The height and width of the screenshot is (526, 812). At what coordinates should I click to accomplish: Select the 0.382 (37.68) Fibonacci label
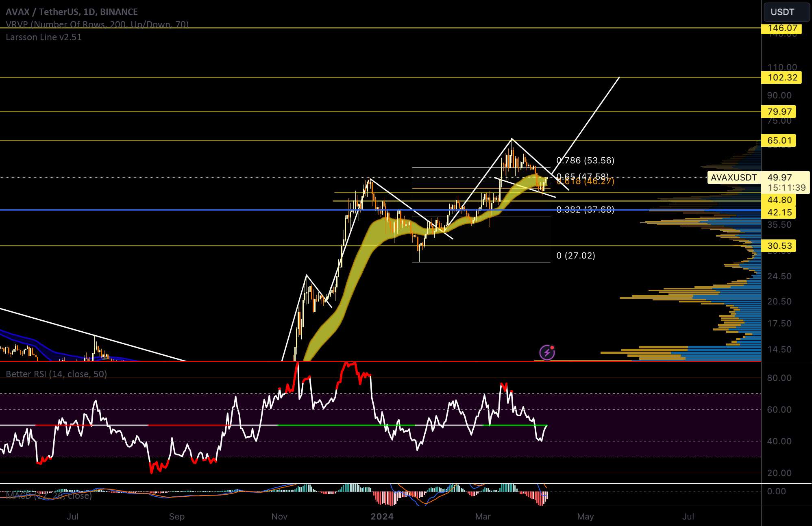[x=585, y=210]
